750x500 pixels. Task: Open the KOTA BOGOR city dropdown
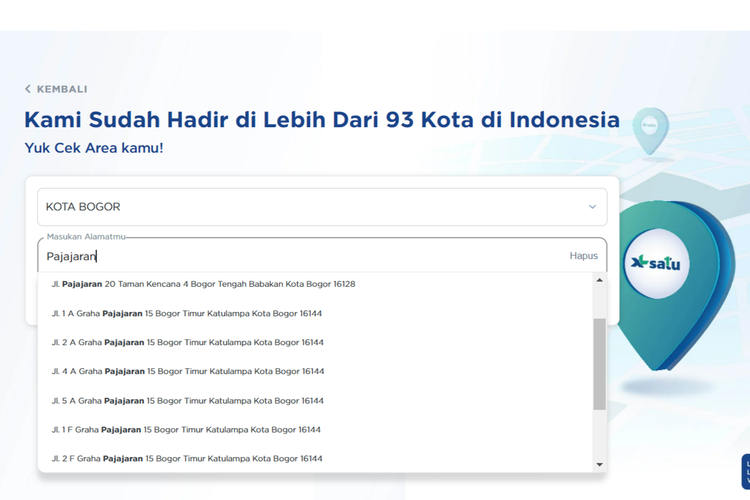(321, 207)
